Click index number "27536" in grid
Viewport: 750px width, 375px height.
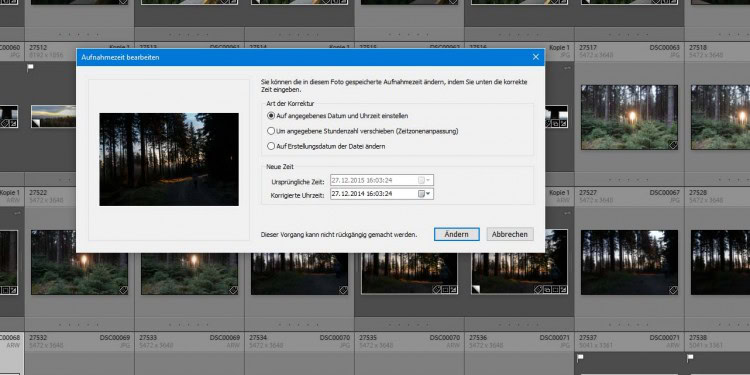click(478, 337)
